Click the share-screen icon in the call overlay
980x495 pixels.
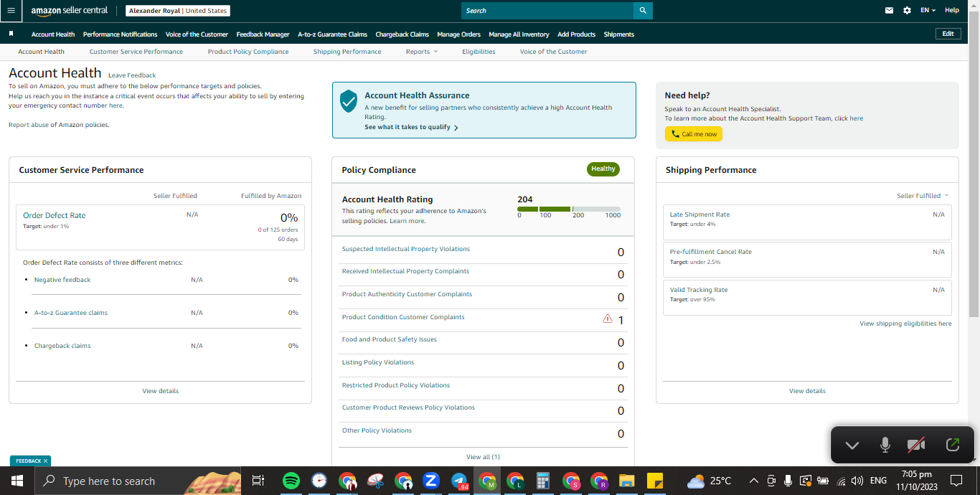953,445
